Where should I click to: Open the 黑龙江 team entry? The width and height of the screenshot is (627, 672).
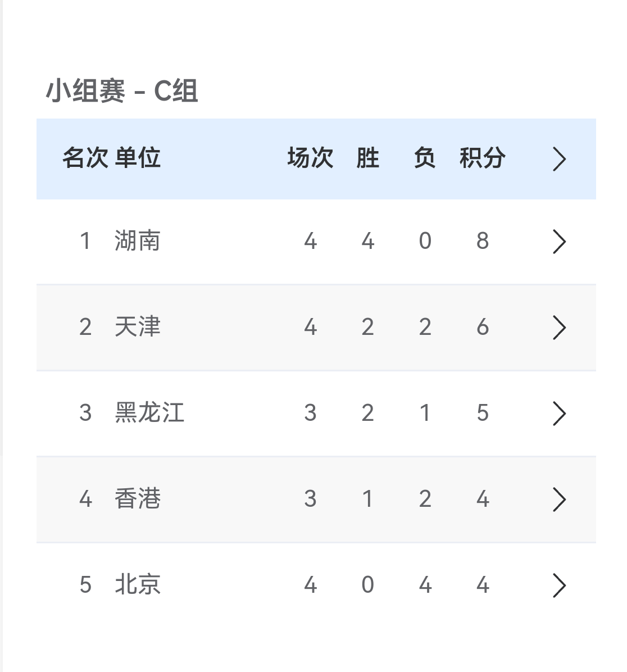pos(149,414)
